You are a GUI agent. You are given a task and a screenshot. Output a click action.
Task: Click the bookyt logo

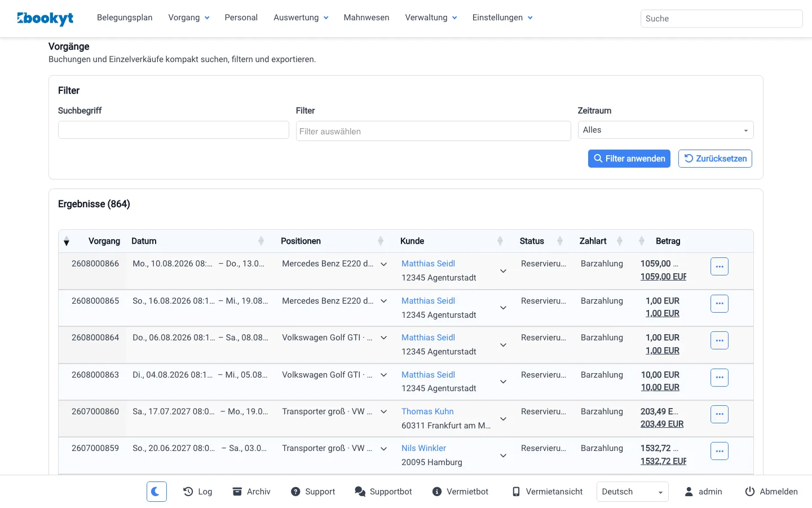[x=45, y=18]
